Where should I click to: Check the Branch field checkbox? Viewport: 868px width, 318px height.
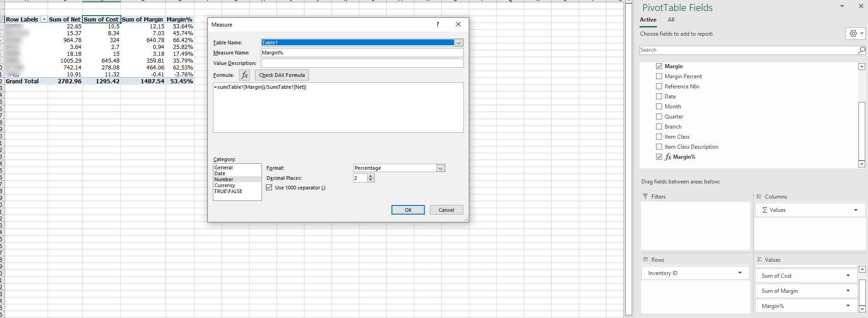click(659, 127)
